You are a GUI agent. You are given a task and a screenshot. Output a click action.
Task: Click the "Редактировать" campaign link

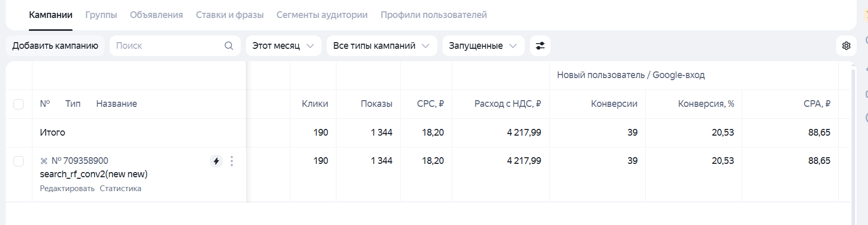click(67, 189)
